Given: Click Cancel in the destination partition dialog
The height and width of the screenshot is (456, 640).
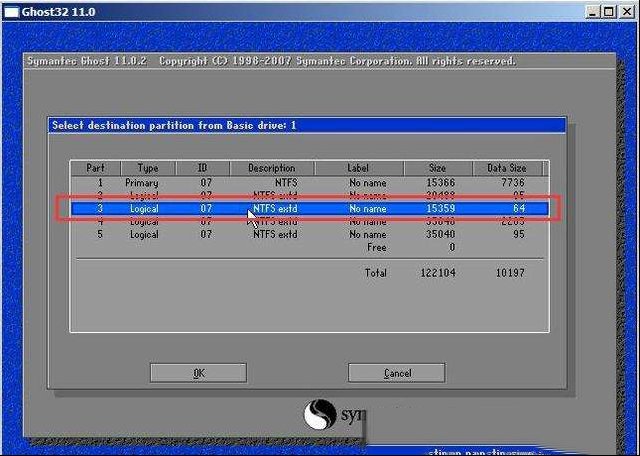Looking at the screenshot, I should click(x=397, y=373).
